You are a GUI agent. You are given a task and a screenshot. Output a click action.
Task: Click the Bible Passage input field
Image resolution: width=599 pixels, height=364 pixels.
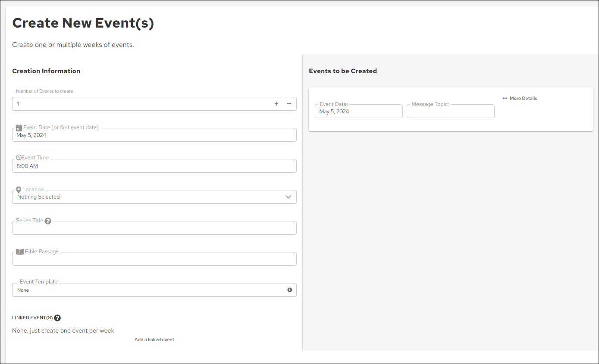(x=154, y=259)
